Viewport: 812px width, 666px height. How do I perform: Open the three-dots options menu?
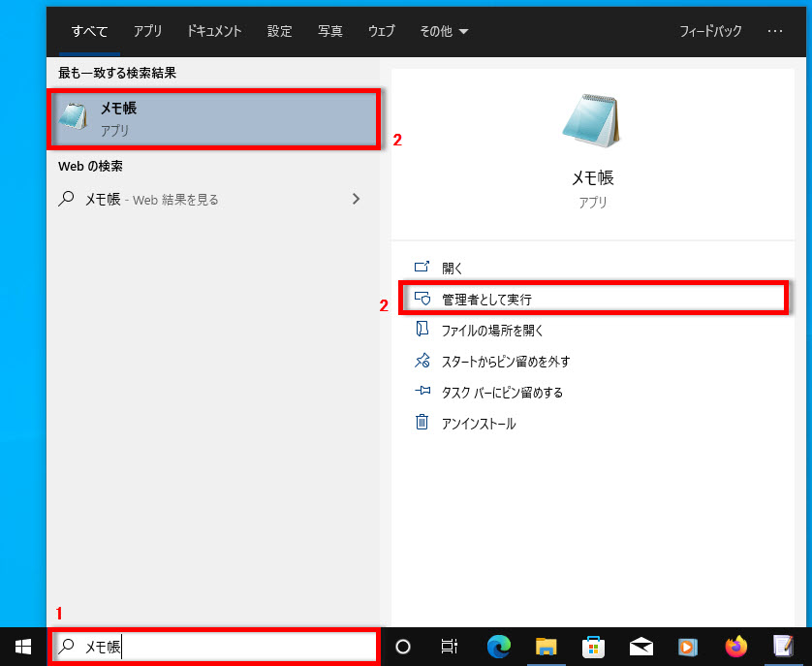(774, 31)
